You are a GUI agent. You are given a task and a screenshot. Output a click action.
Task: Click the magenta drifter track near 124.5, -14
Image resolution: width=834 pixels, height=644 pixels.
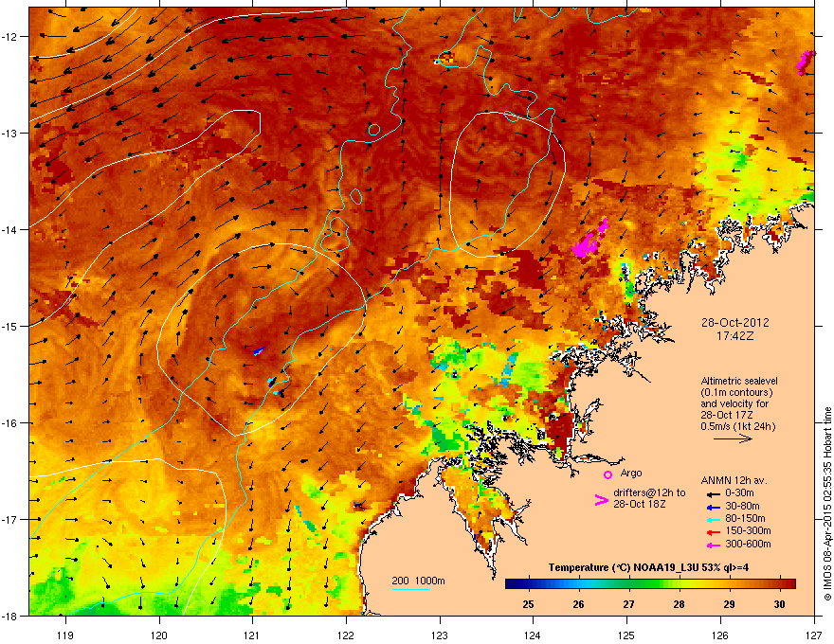click(589, 238)
